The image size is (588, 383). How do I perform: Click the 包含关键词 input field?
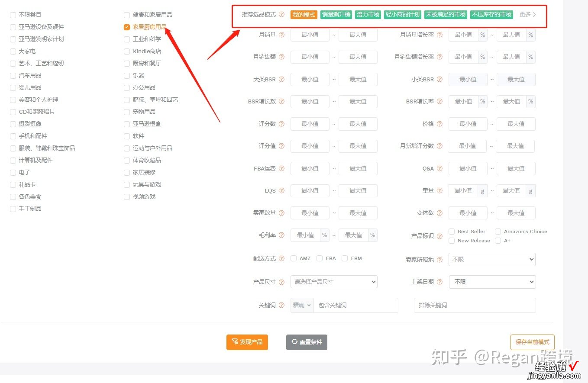coord(355,305)
